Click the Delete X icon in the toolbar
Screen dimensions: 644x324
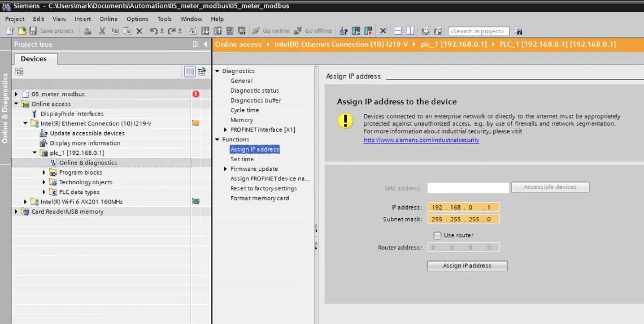pyautogui.click(x=140, y=31)
